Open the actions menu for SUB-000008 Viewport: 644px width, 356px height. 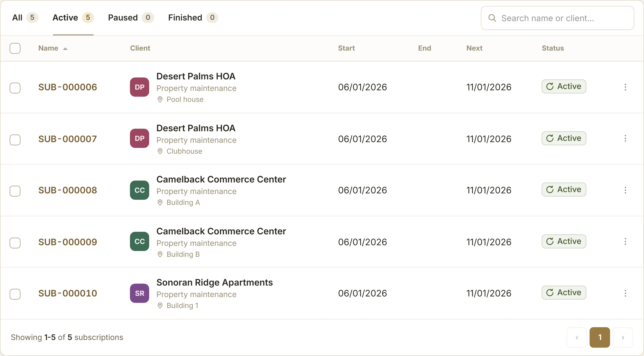[625, 190]
